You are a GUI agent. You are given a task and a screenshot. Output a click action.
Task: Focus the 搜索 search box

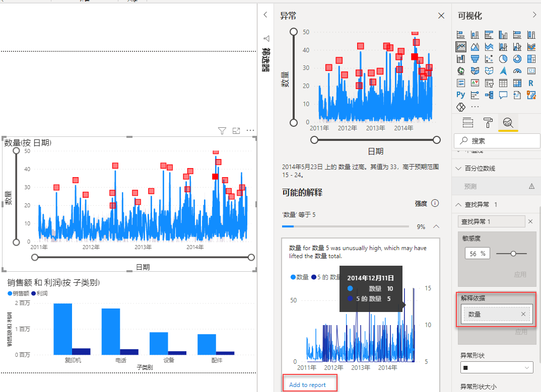tap(497, 141)
